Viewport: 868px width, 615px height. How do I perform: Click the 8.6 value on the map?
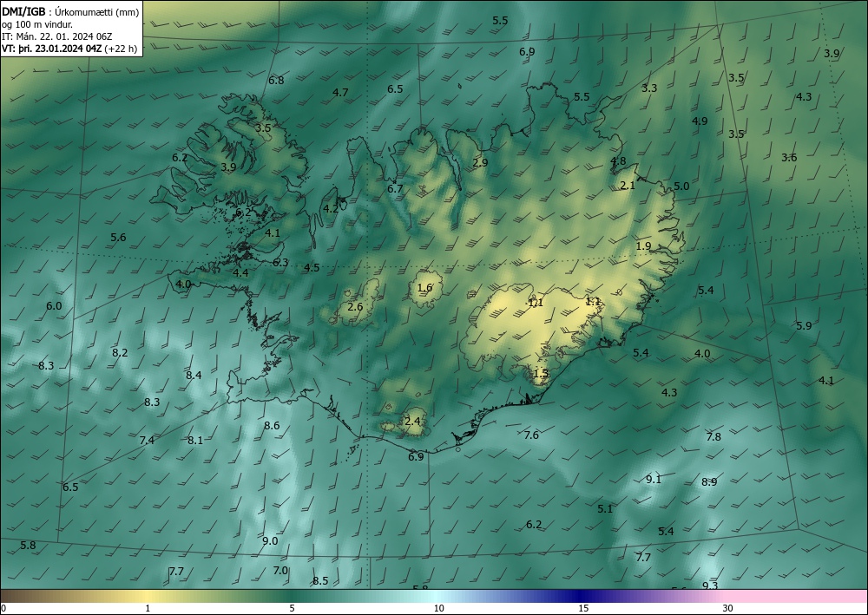pyautogui.click(x=272, y=426)
